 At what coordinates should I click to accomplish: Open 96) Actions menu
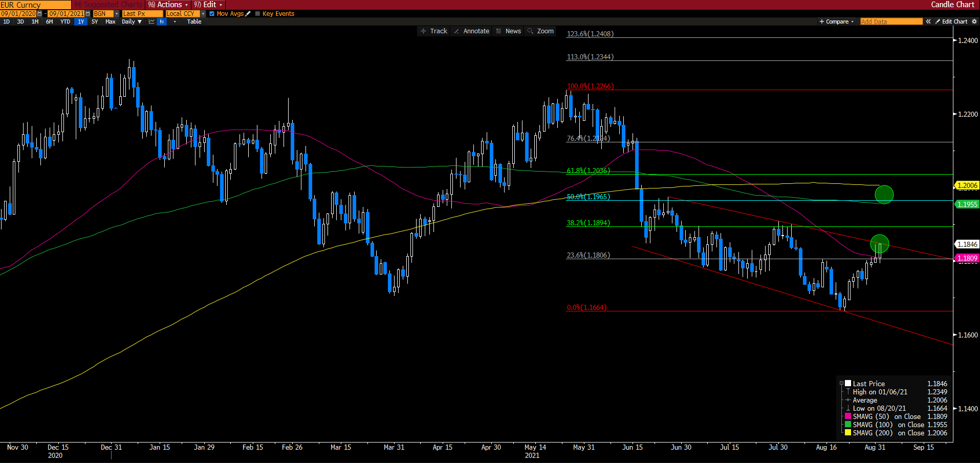click(x=167, y=5)
